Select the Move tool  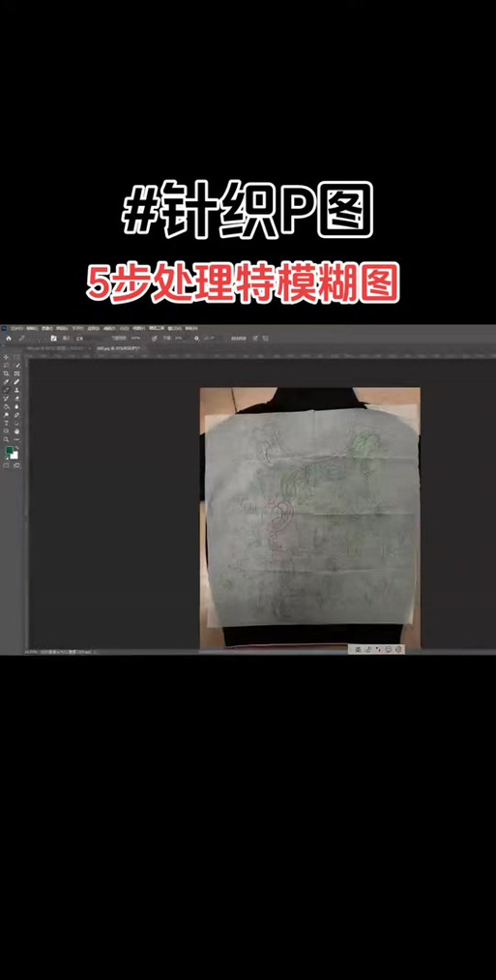[6, 357]
